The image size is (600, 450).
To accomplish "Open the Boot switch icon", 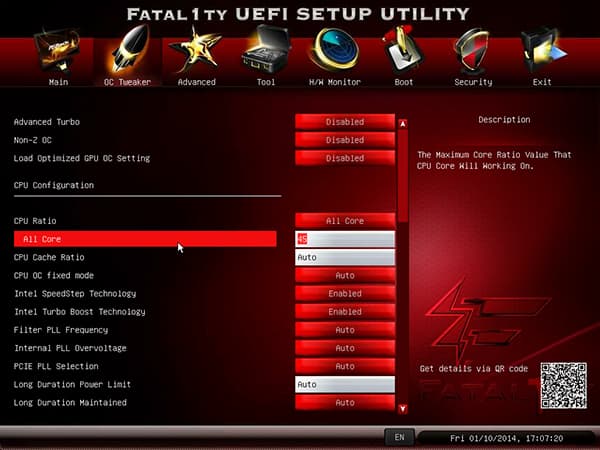I will [403, 50].
